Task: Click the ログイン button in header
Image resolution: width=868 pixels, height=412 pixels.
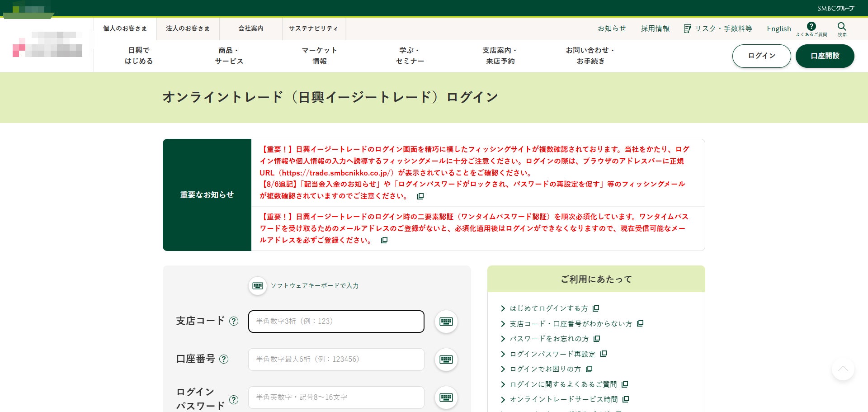Action: [x=762, y=56]
